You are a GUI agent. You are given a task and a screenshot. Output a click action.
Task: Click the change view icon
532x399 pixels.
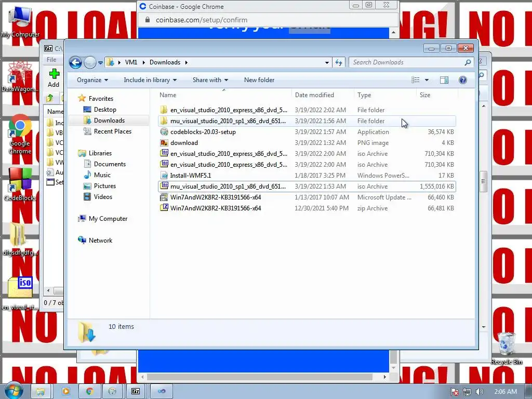coord(416,80)
